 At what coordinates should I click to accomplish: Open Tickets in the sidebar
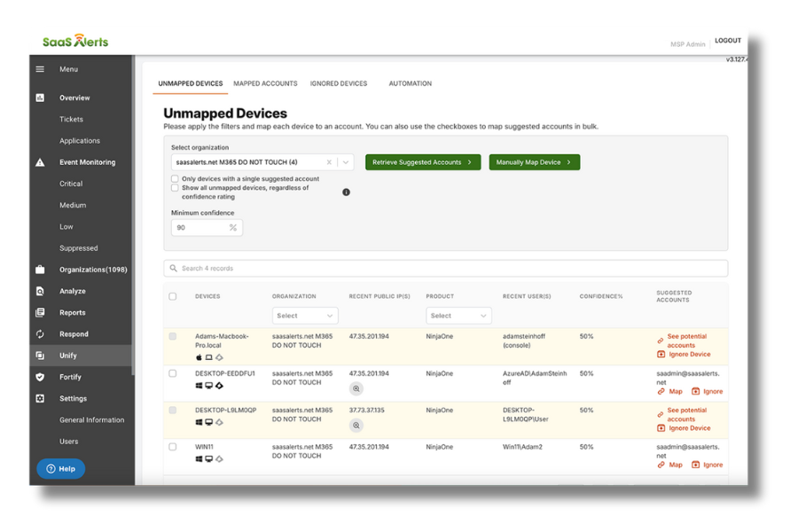point(71,119)
